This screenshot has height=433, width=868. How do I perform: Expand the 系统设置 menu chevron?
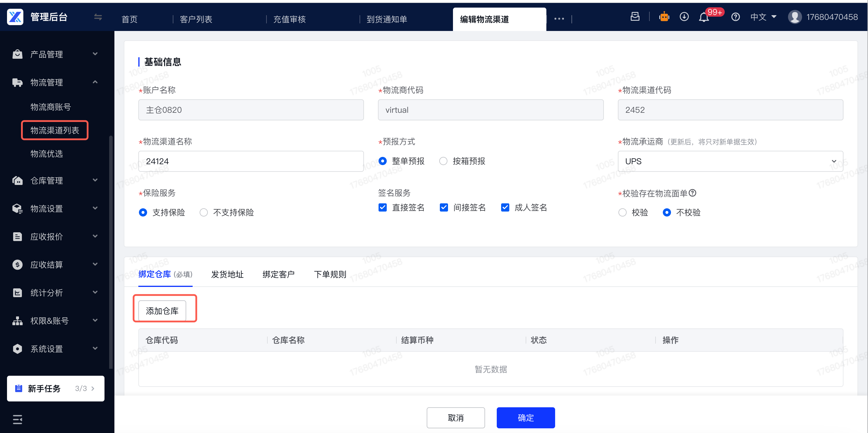(x=95, y=348)
